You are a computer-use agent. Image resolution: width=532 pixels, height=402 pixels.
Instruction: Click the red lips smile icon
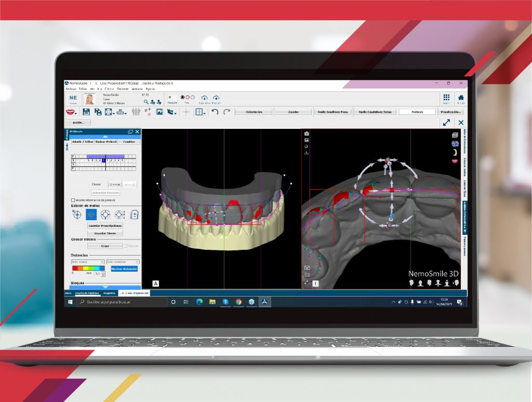[70, 112]
